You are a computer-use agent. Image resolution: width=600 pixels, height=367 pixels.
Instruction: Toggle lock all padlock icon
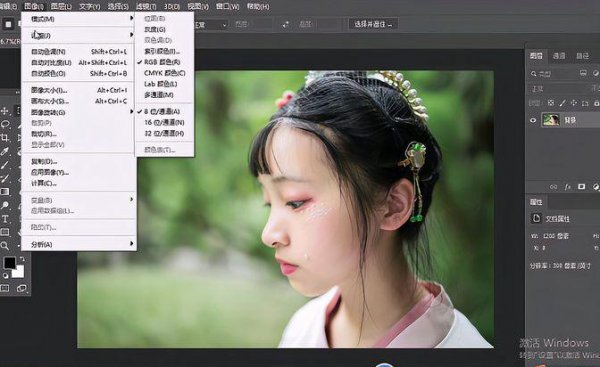click(x=596, y=103)
